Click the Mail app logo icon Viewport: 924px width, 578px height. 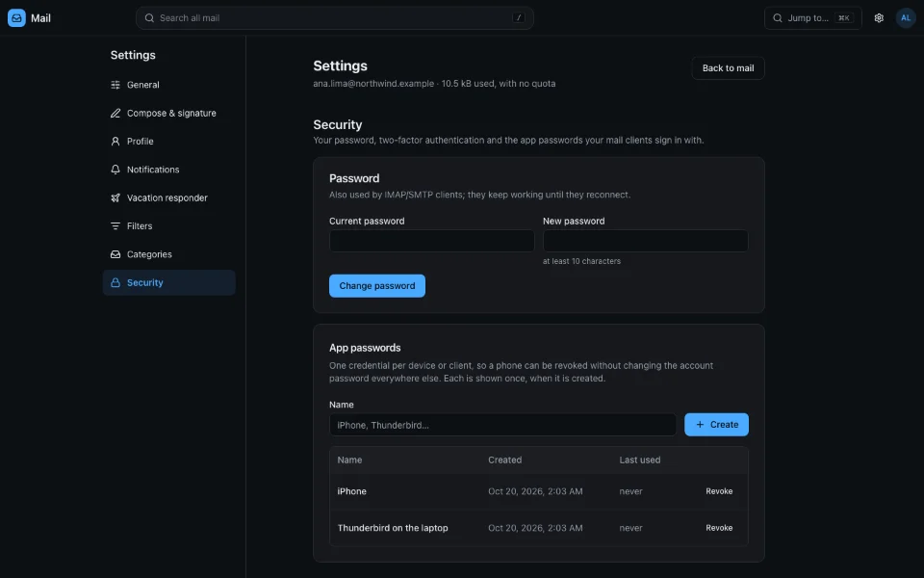[x=16, y=17]
